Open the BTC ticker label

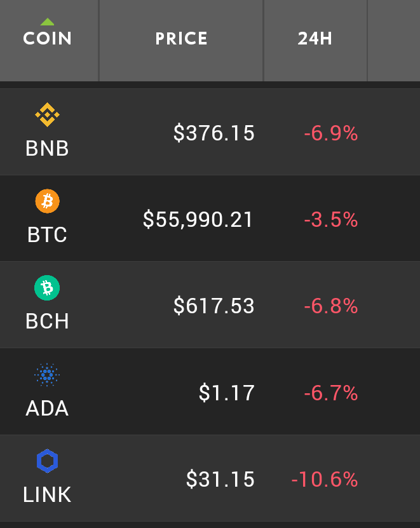pos(47,234)
